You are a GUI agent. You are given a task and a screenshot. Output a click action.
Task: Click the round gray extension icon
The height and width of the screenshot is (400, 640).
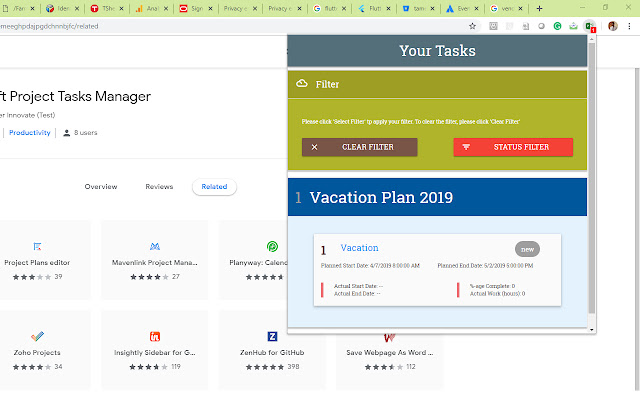point(541,26)
